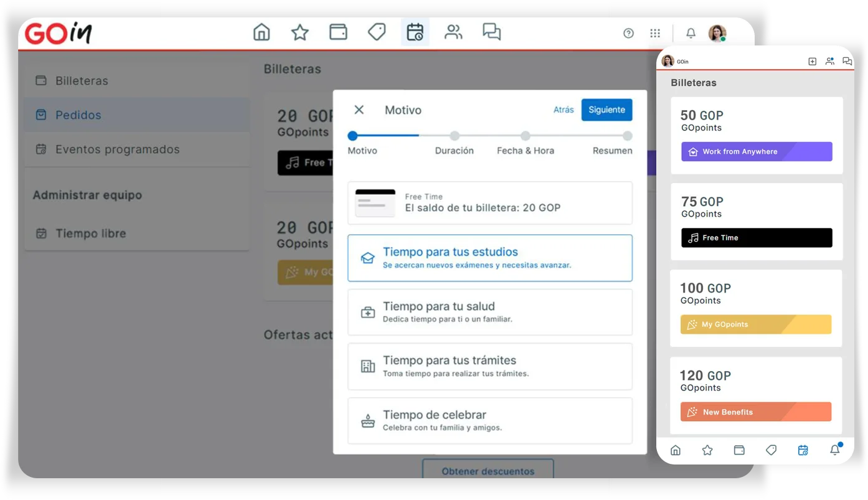Click the Obtener descuentos button
868x500 pixels.
(488, 470)
